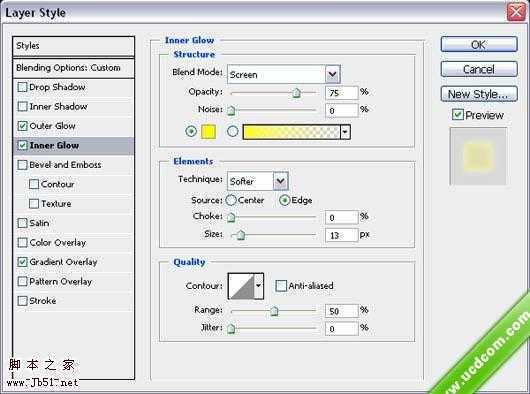Open the Technique dropdown arrow

click(281, 181)
